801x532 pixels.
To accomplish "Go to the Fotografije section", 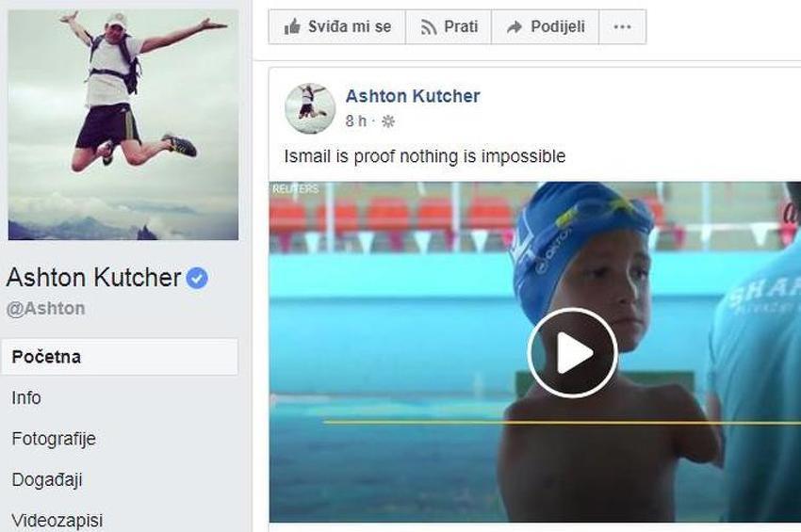I will pos(54,439).
